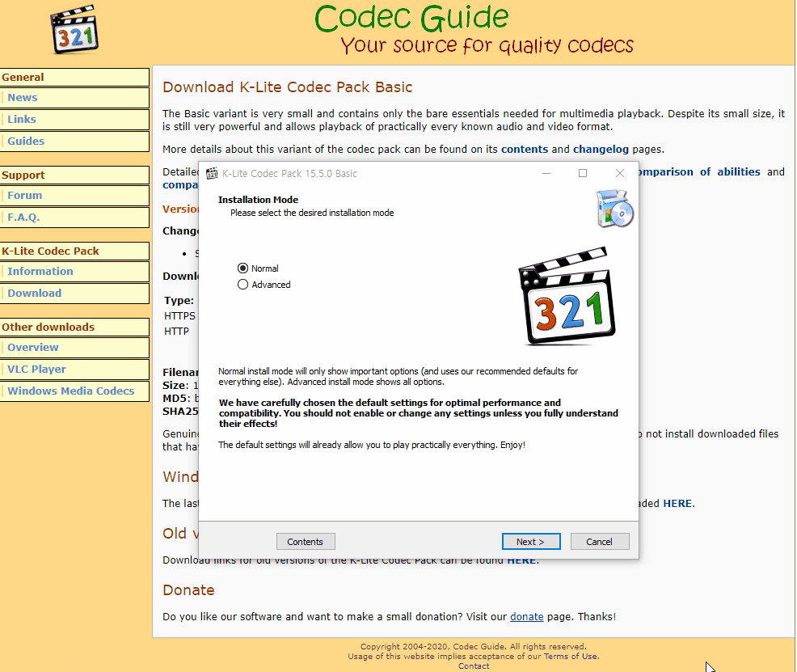Click the donate link

tap(526, 616)
